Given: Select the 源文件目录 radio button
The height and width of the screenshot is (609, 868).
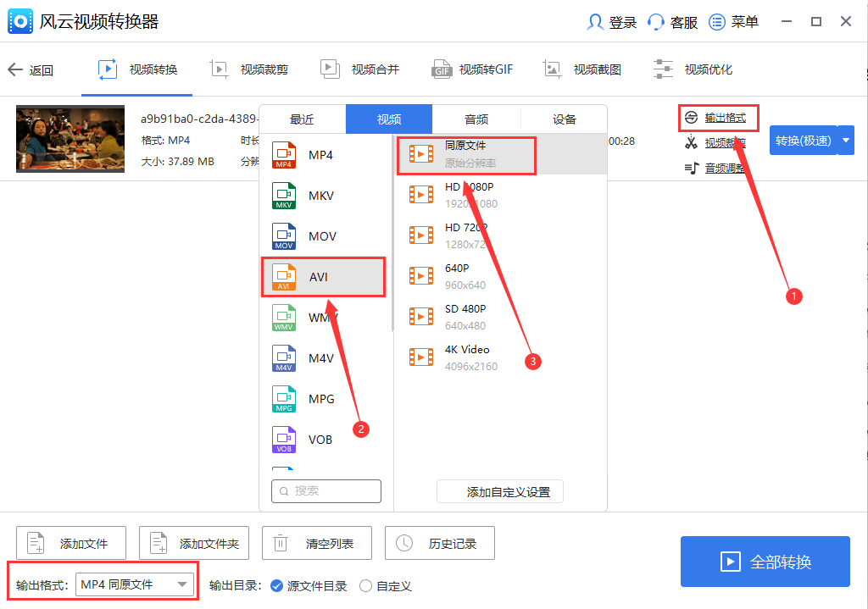Looking at the screenshot, I should click(277, 585).
